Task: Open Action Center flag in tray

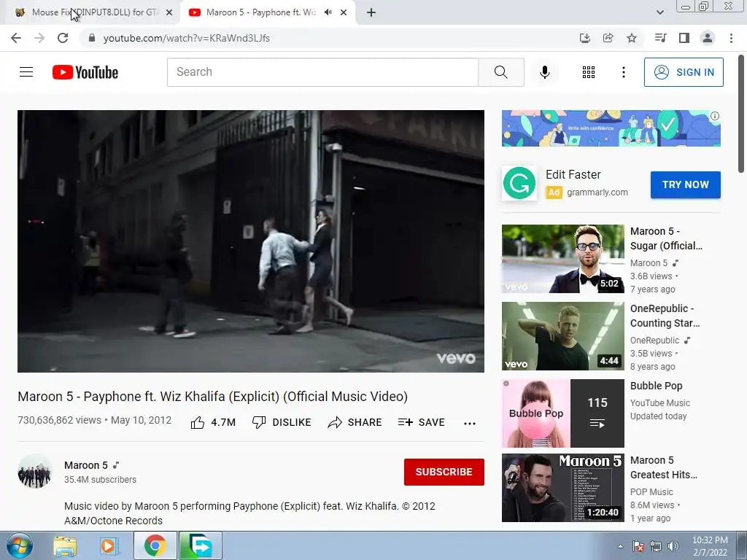Action: pyautogui.click(x=638, y=546)
